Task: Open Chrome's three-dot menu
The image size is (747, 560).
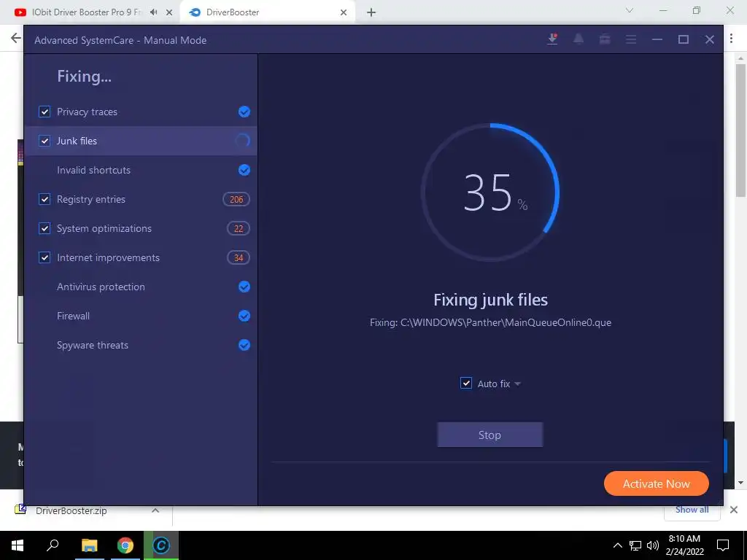Action: [731, 39]
